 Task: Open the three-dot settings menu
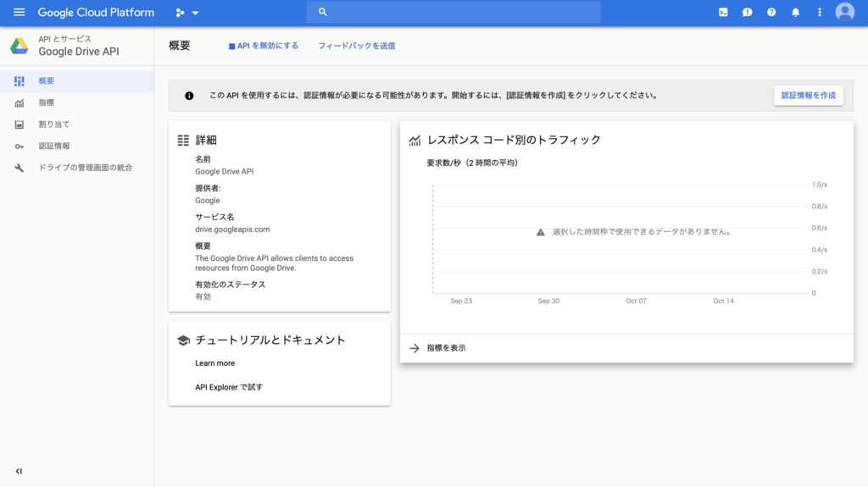coord(820,12)
